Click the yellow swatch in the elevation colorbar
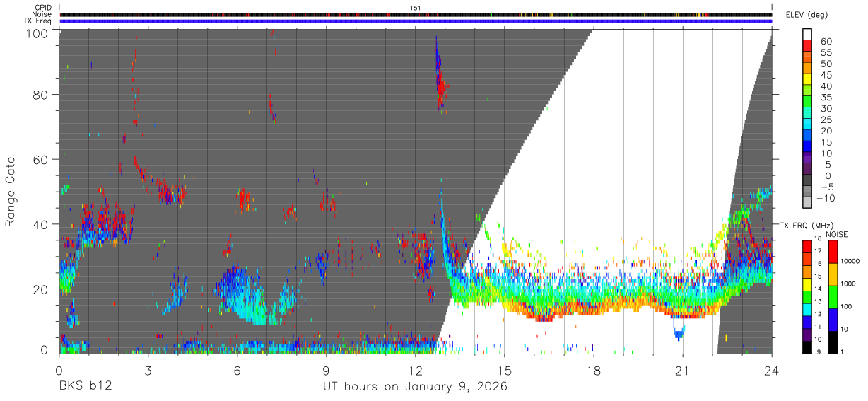Viewport: 868px width, 401px height. tap(808, 80)
